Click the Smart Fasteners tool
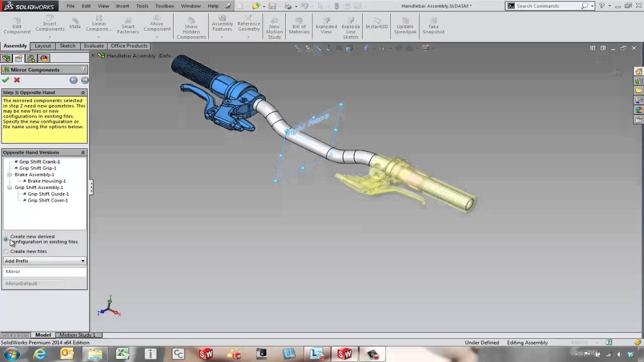The height and width of the screenshot is (362, 644). tap(128, 26)
